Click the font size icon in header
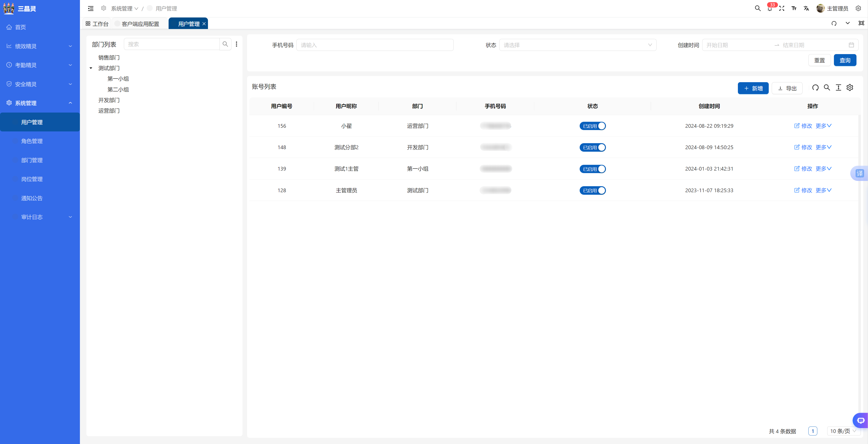Viewport: 868px width, 444px height. click(794, 9)
